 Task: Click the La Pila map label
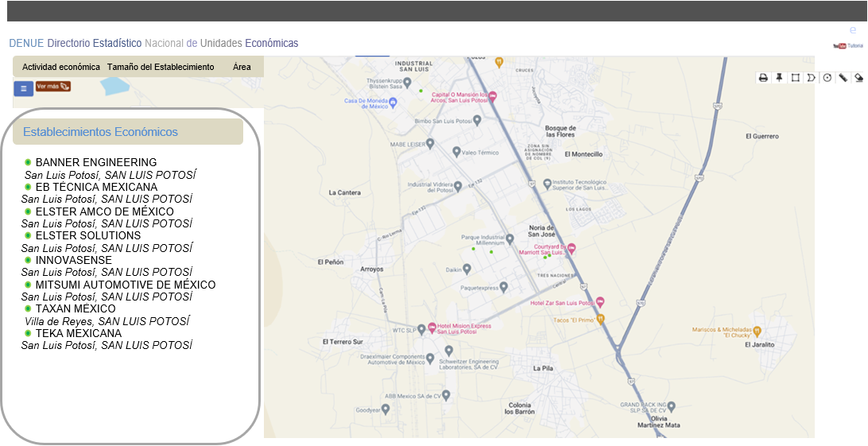coord(543,368)
